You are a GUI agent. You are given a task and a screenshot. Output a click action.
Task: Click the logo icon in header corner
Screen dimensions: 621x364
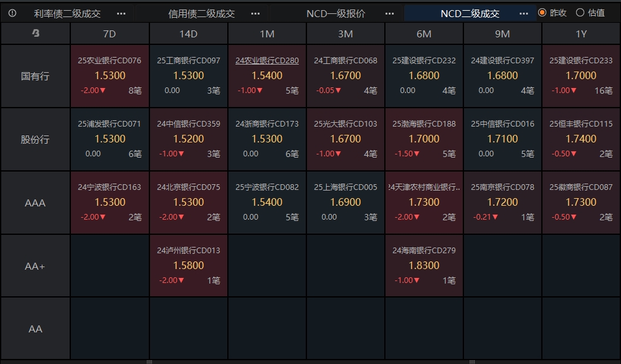35,34
